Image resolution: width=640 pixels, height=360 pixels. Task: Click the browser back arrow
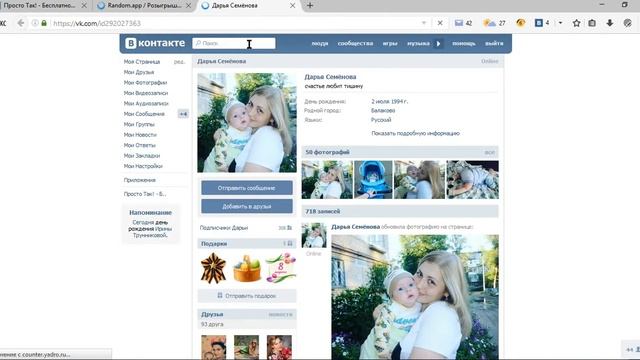21,23
